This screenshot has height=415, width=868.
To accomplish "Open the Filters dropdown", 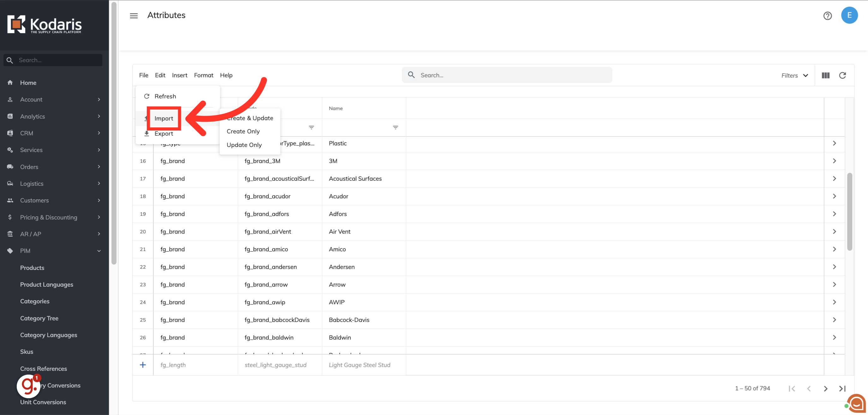I will point(794,75).
